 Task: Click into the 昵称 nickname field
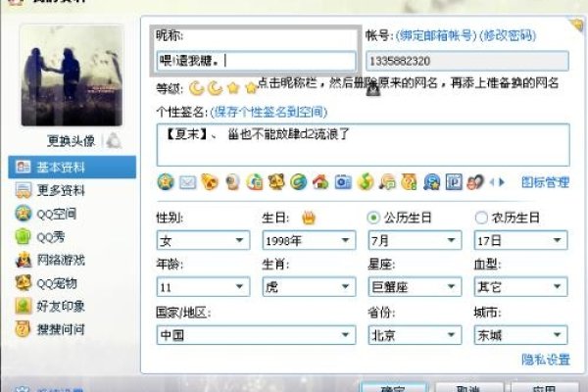(256, 61)
